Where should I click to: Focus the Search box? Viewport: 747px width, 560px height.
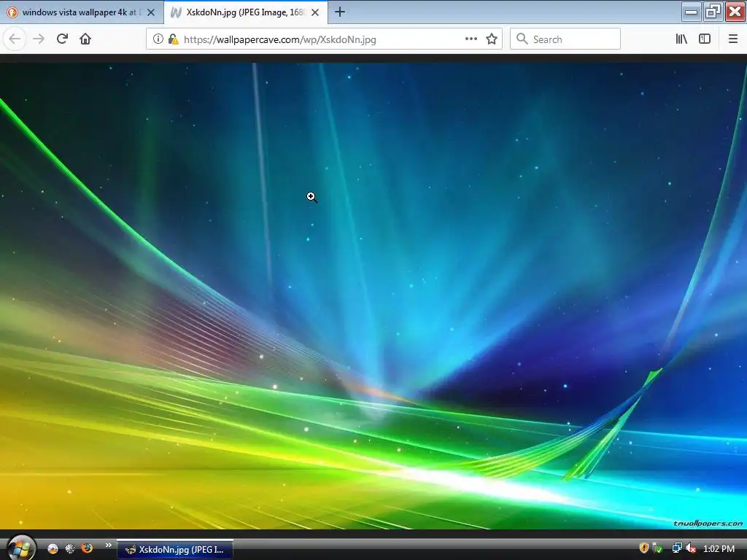565,39
